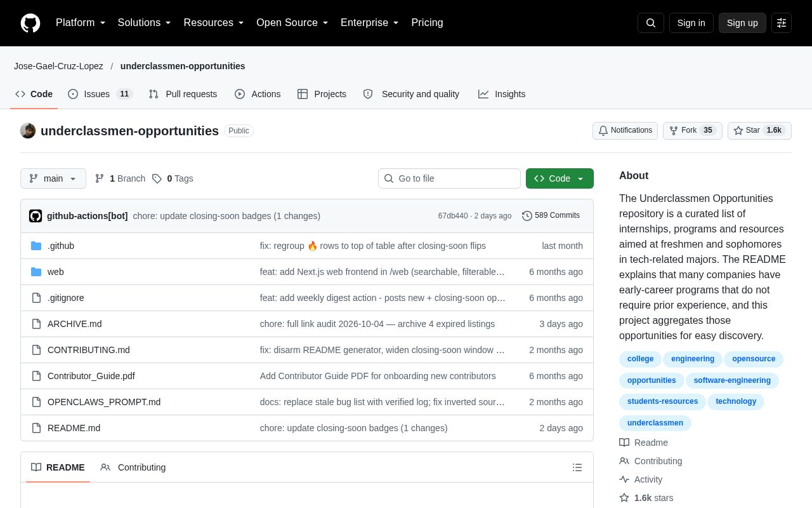The width and height of the screenshot is (812, 508).
Task: Open the 0 Tags link
Action: pyautogui.click(x=173, y=178)
